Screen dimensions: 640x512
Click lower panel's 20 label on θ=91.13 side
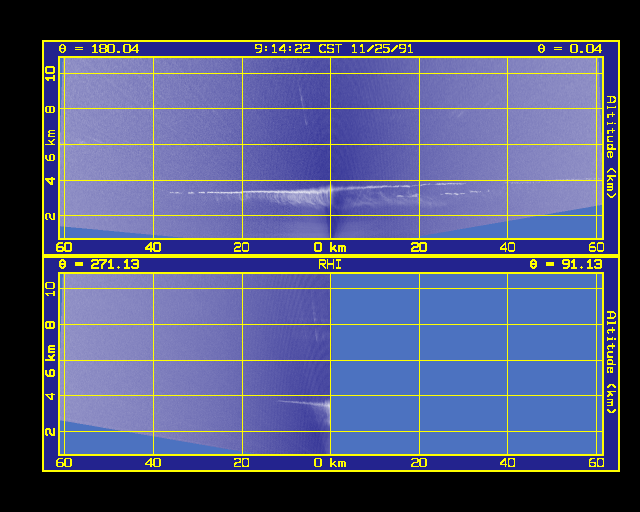(419, 463)
